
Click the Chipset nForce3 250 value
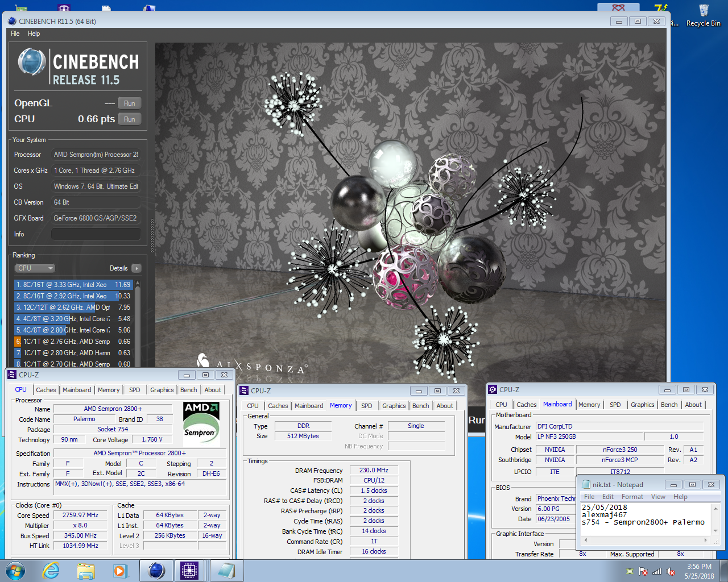(x=620, y=450)
